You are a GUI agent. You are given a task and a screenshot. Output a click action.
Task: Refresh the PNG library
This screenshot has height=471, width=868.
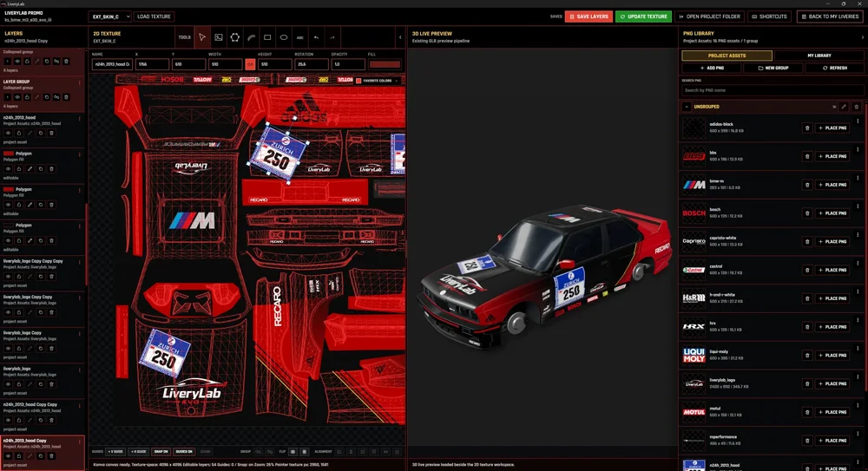click(835, 68)
